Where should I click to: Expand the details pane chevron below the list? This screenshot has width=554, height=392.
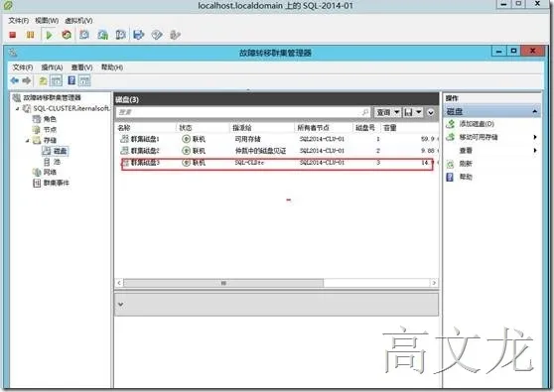(x=121, y=304)
